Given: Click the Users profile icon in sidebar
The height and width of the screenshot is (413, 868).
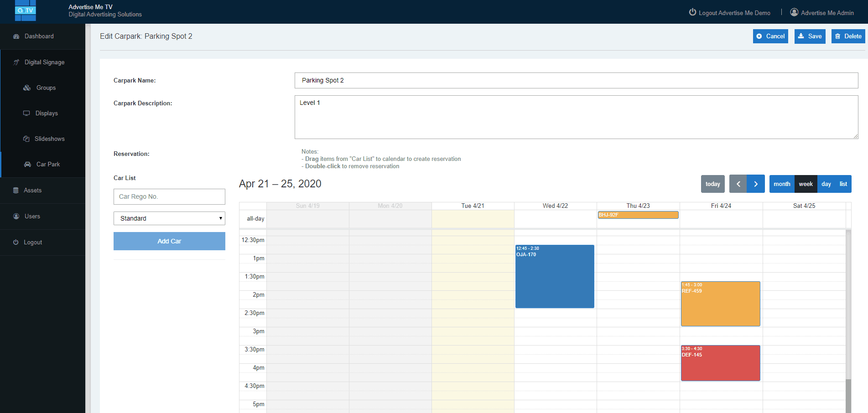Looking at the screenshot, I should (16, 217).
